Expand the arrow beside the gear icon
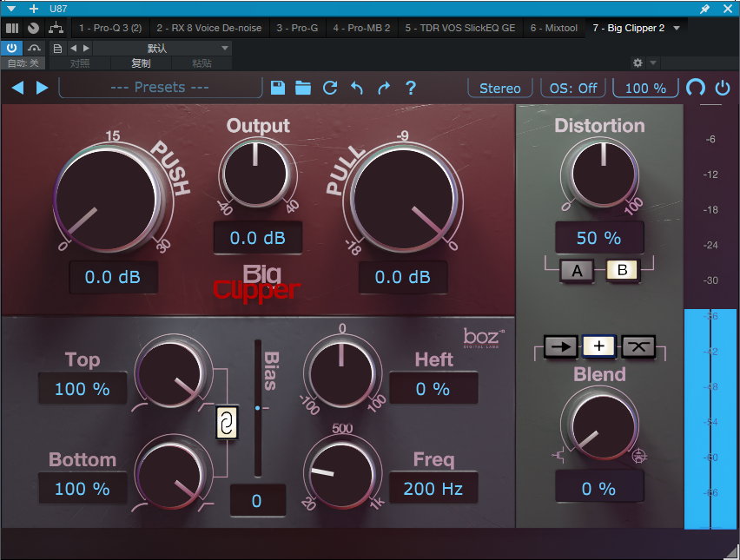740x560 pixels. click(653, 63)
